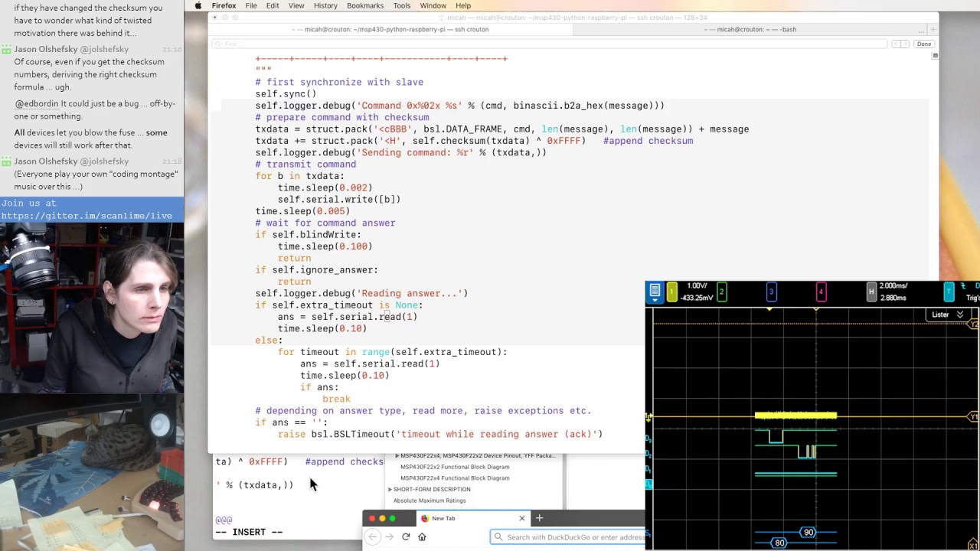Open a new Firefox tab with plus
The height and width of the screenshot is (551, 980).
[x=539, y=518]
